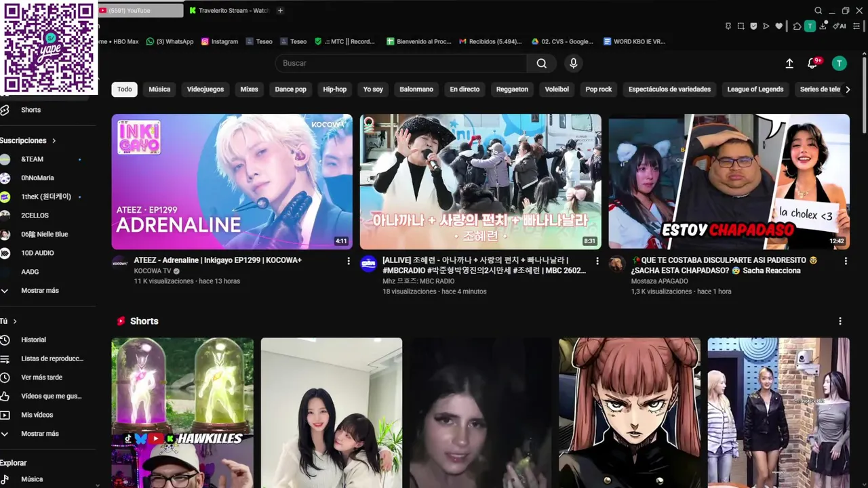This screenshot has width=868, height=488.
Task: Open the anime red-haired character Short
Action: point(629,413)
